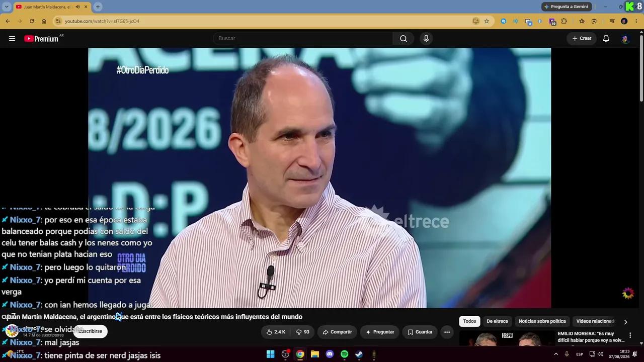Image resolution: width=644 pixels, height=362 pixels.
Task: Like the video with thumbs up
Action: 276,332
